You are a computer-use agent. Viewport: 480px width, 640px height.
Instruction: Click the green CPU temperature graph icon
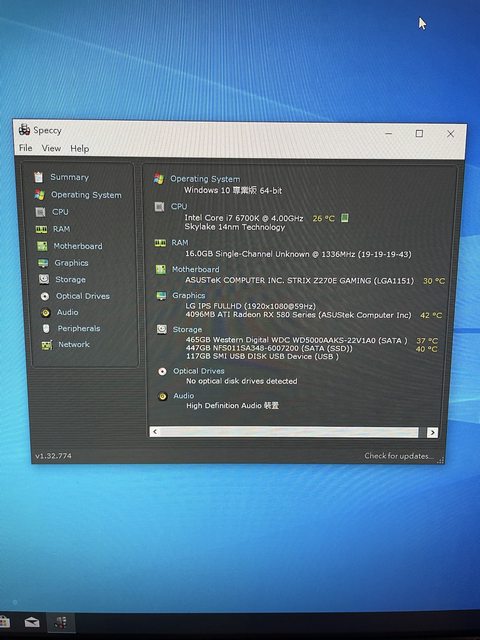[345, 218]
